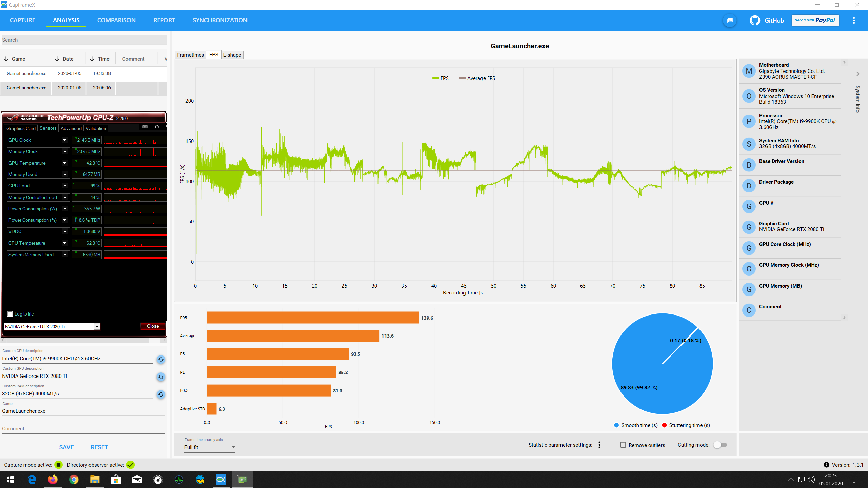Open Memory Clock sensor dropdown
The width and height of the screenshot is (868, 488).
pos(65,152)
